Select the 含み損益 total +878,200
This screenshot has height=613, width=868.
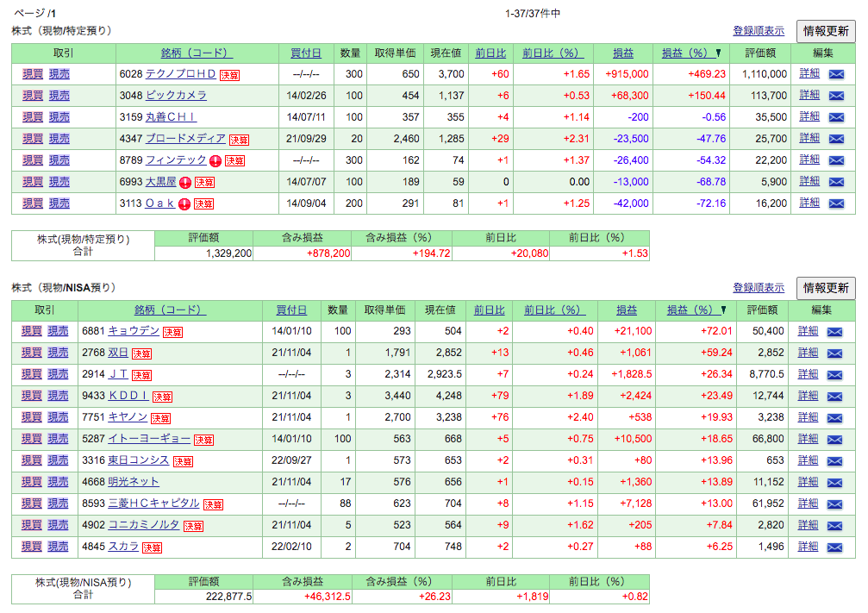coord(328,253)
